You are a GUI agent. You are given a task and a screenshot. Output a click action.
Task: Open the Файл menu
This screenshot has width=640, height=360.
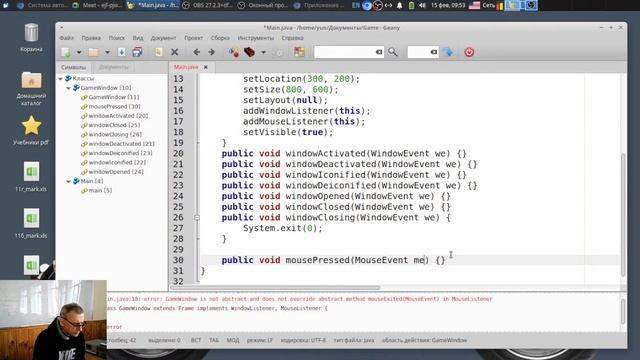[67, 38]
